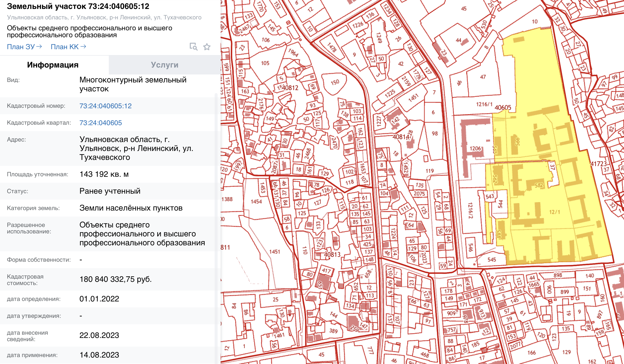The height and width of the screenshot is (364, 624).
Task: Click the date value 01.01.2022
Action: [x=99, y=299]
